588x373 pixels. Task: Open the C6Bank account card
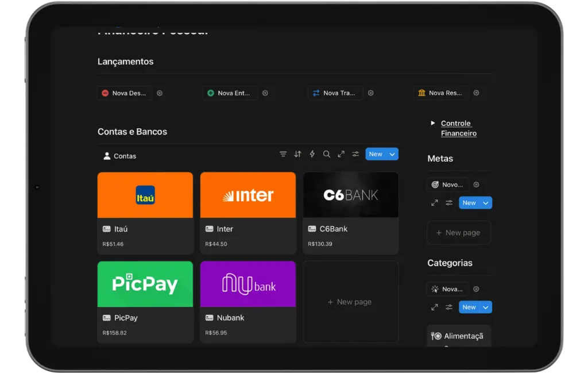click(x=351, y=213)
